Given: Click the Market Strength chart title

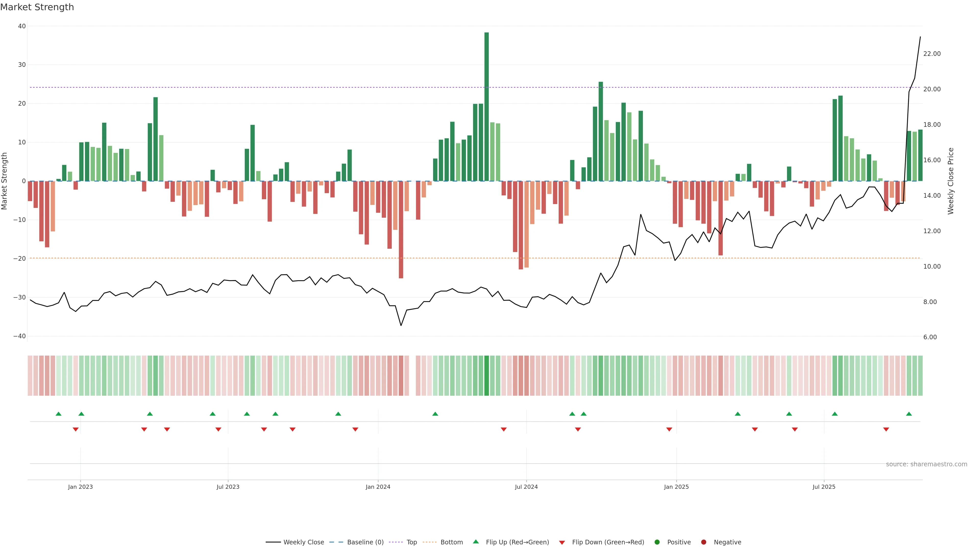Looking at the screenshot, I should pyautogui.click(x=37, y=7).
